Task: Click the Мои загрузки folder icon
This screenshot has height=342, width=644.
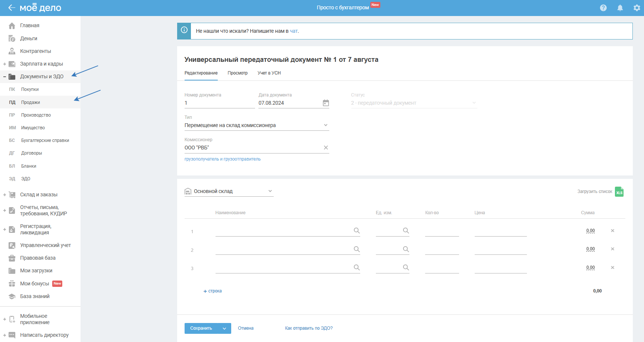Action: (12, 271)
